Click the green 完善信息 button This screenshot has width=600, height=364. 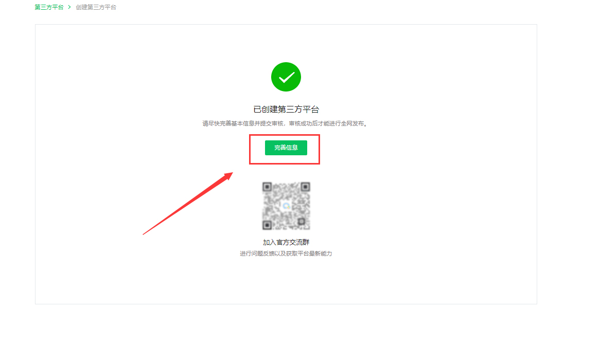point(286,148)
